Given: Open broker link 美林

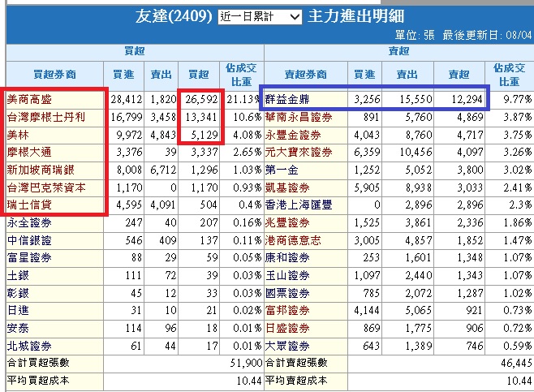Looking at the screenshot, I should click(x=18, y=135).
